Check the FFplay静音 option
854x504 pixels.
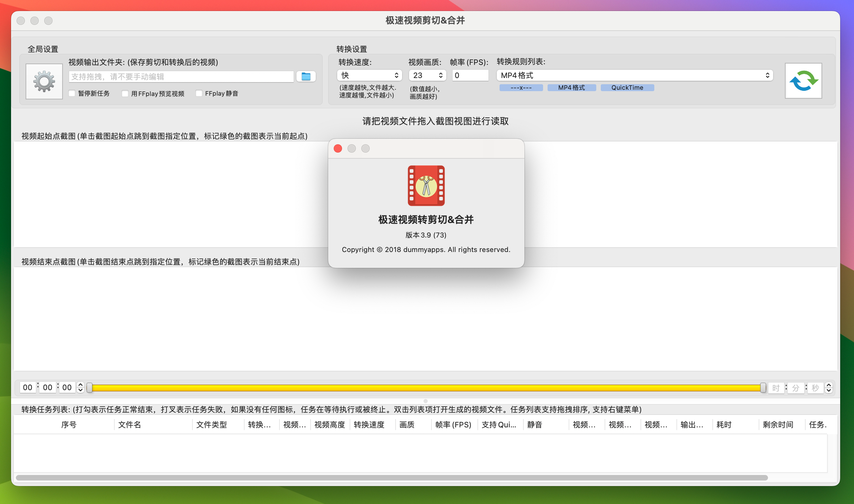[199, 93]
